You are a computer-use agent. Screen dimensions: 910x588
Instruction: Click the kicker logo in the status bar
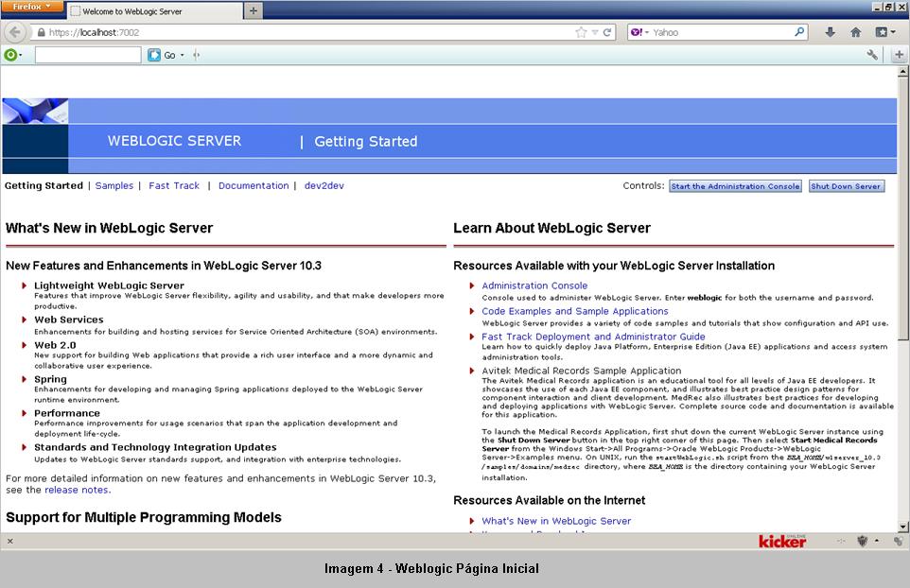click(x=782, y=541)
